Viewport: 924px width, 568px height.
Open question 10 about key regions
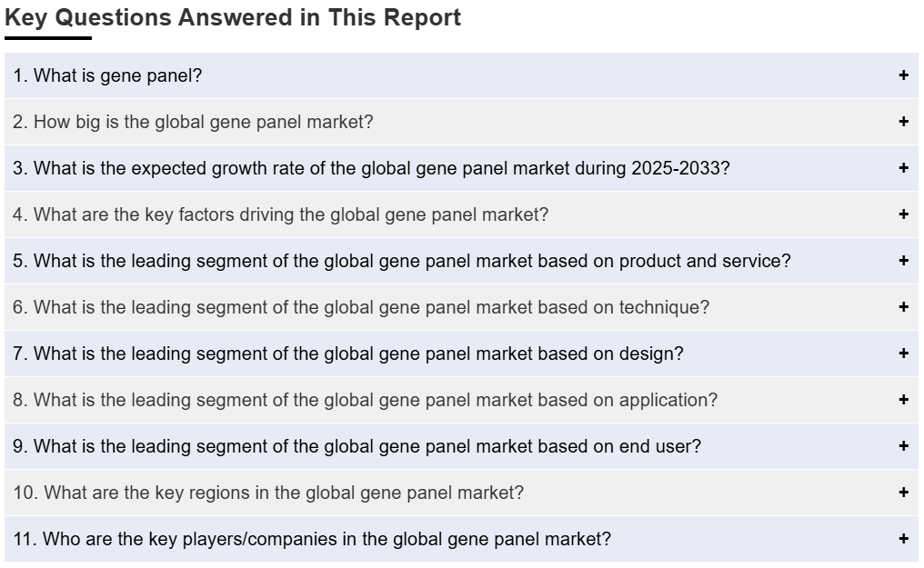point(461,493)
